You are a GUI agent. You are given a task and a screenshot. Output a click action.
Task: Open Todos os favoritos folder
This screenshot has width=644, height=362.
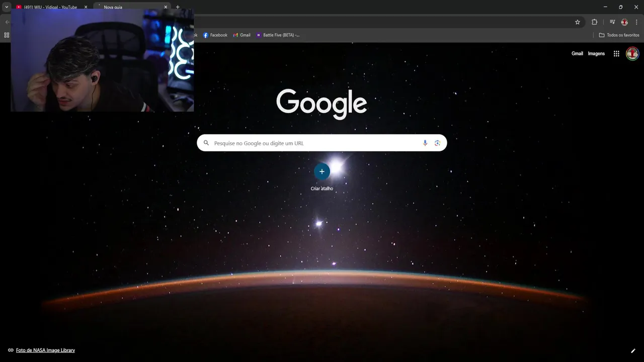tap(619, 35)
